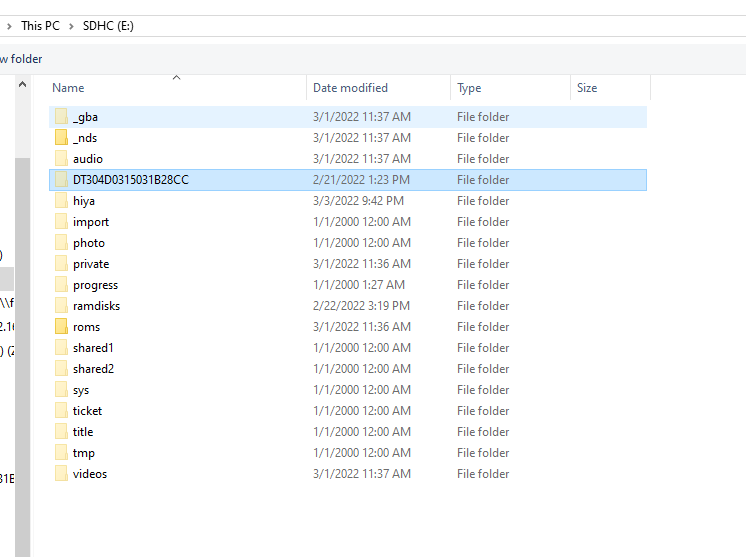Click date 2/22/2022 3:19 PM
Screen dimensions: 746x557
(361, 306)
